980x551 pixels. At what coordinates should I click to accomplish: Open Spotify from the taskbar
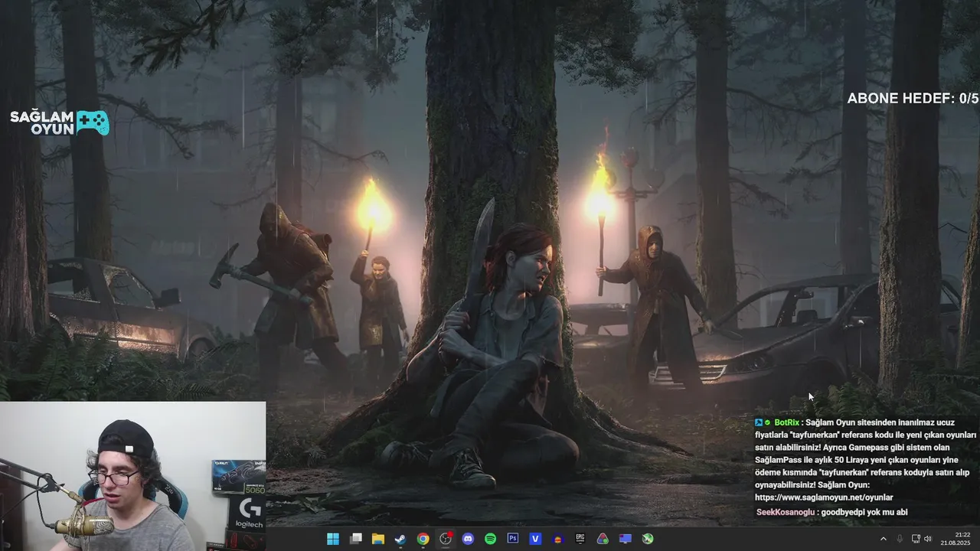pyautogui.click(x=490, y=539)
